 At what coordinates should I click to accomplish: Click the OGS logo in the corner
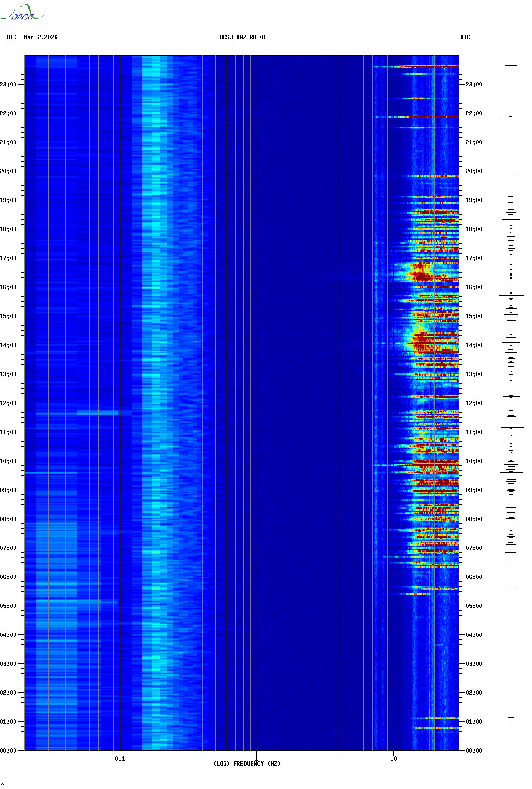(x=22, y=12)
